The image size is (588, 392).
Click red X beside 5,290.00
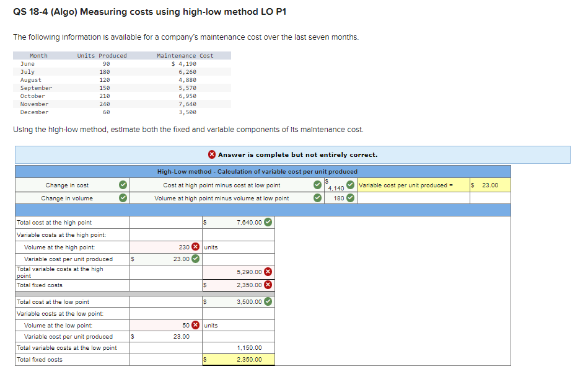(268, 272)
